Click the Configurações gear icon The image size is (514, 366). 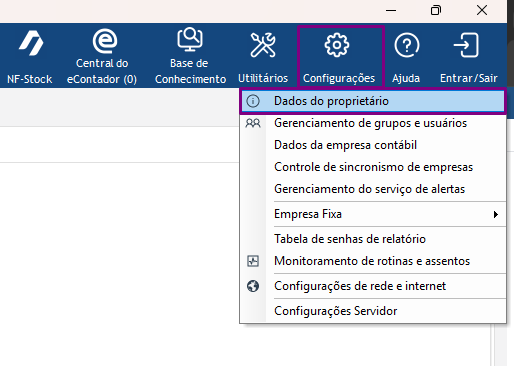pos(337,45)
